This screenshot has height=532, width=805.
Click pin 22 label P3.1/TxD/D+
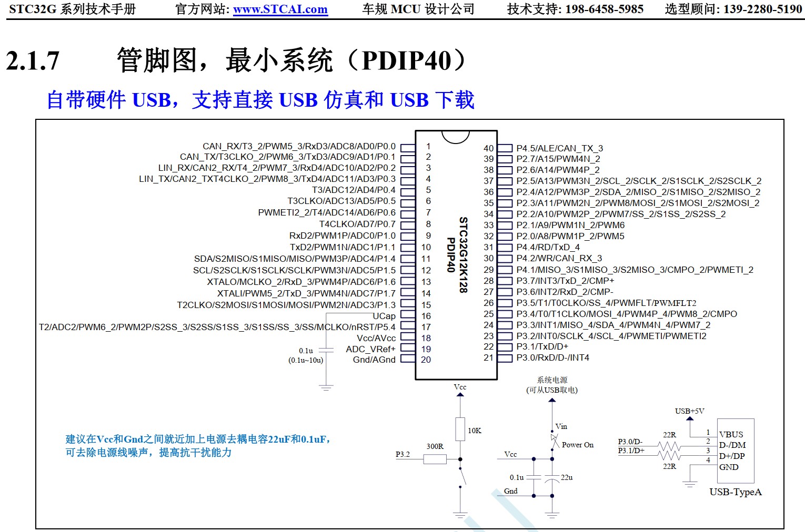542,346
